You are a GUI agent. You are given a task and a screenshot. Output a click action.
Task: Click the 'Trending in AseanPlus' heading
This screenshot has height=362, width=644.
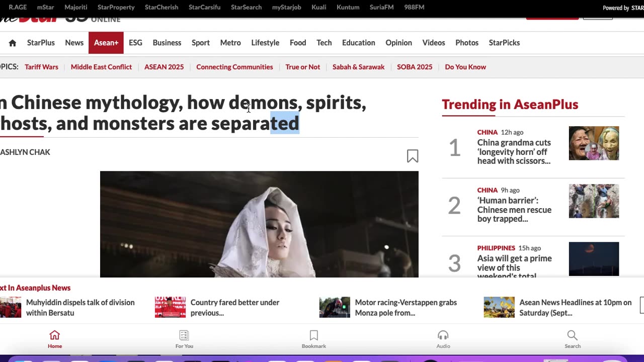pos(510,105)
